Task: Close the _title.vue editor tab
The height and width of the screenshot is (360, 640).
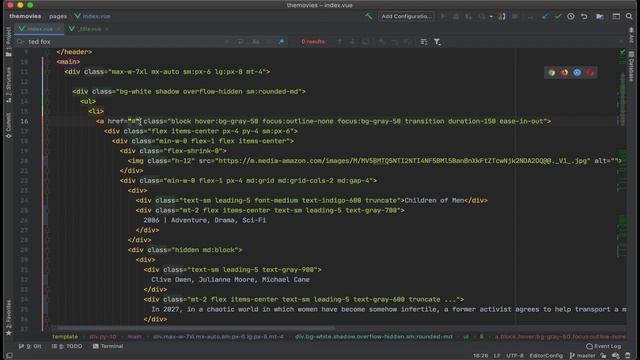Action: [x=107, y=29]
